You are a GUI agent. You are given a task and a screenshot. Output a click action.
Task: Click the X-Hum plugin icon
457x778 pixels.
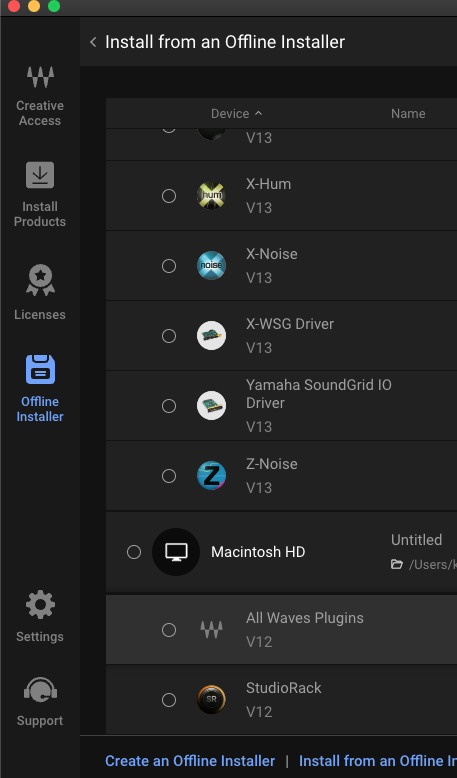211,195
